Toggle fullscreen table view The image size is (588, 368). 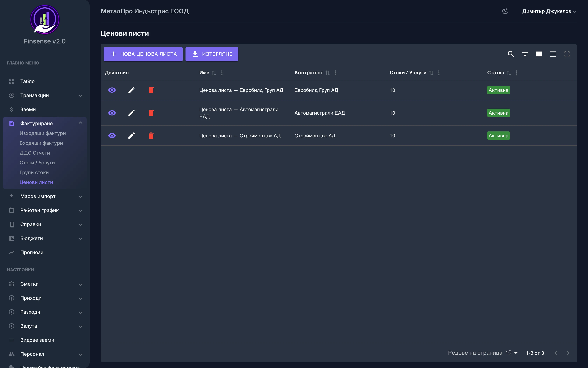[567, 54]
